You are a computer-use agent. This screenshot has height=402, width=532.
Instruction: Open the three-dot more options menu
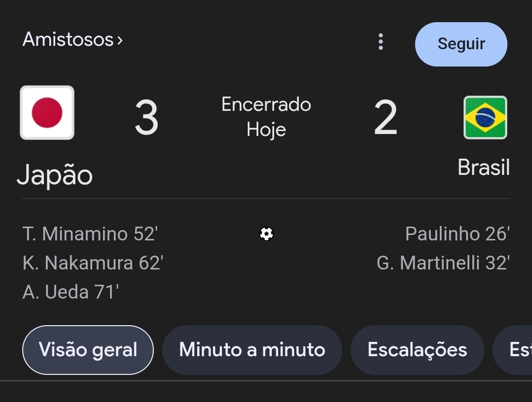point(381,42)
